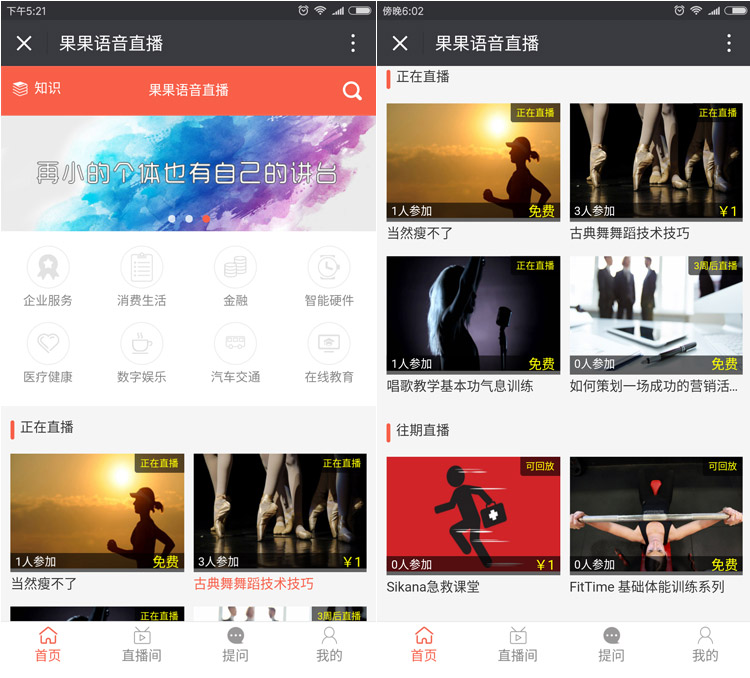Click 唱歌教学基本功气息训练 title
750x678 pixels.
pyautogui.click(x=460, y=386)
